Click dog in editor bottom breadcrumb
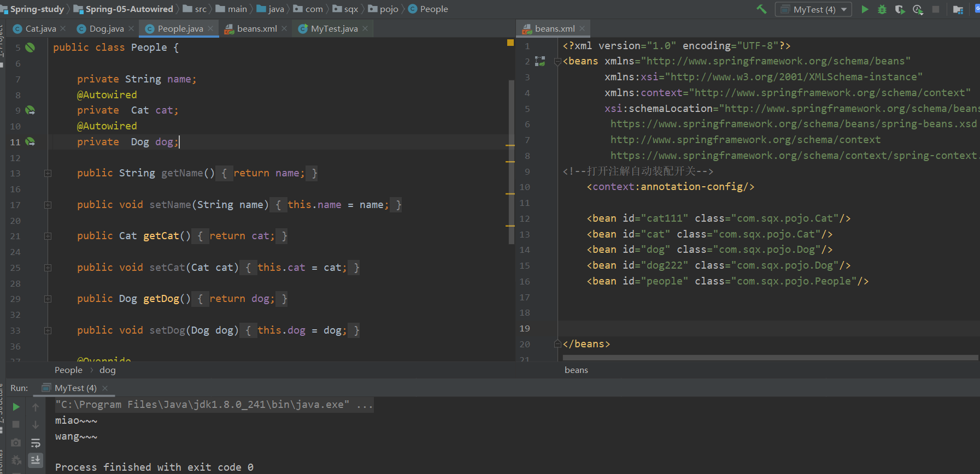 pyautogui.click(x=108, y=370)
